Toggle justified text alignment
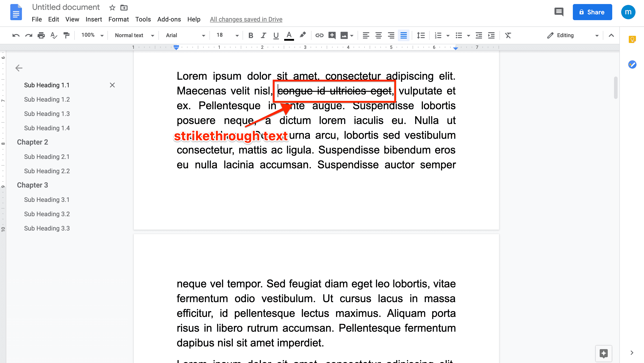 403,35
